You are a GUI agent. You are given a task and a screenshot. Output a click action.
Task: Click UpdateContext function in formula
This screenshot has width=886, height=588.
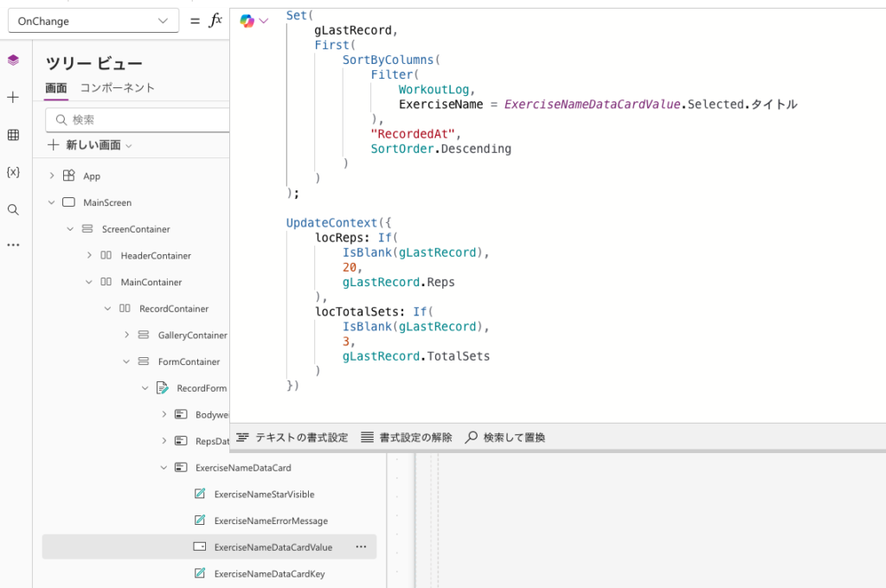coord(331,223)
